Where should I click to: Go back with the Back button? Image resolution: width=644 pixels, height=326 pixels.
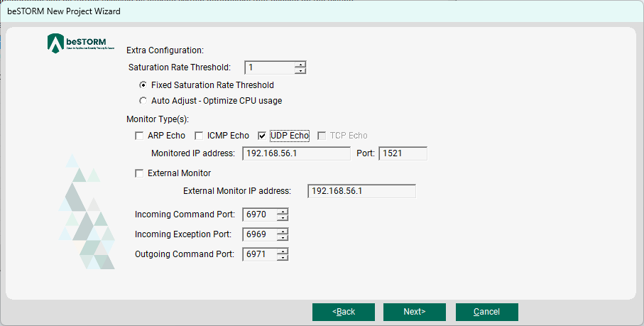pos(344,312)
